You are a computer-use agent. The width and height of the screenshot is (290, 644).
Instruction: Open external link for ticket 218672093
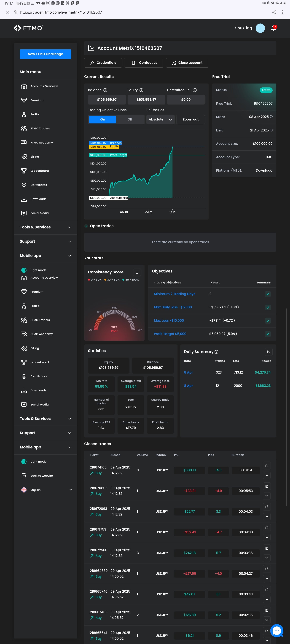point(267,507)
